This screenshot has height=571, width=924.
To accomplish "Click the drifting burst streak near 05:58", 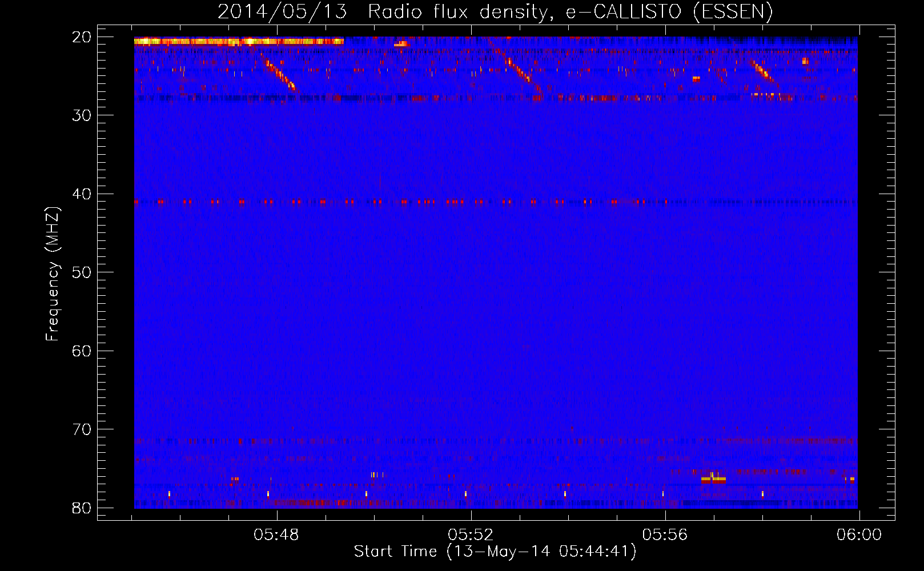I will tap(764, 73).
